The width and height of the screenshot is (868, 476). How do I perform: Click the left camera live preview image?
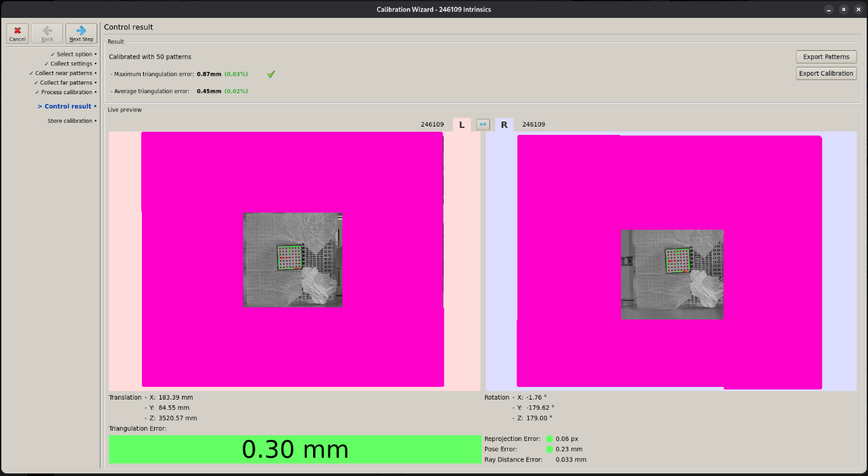point(293,260)
